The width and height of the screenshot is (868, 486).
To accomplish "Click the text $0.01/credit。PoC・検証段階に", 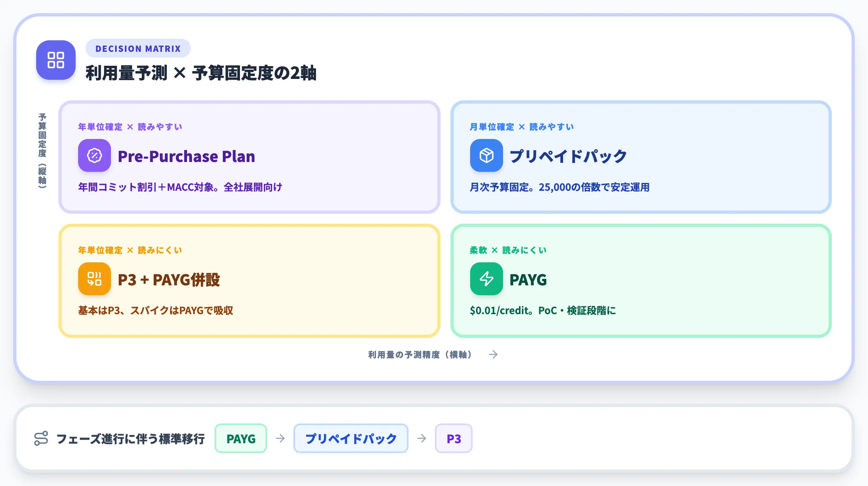I will click(543, 310).
